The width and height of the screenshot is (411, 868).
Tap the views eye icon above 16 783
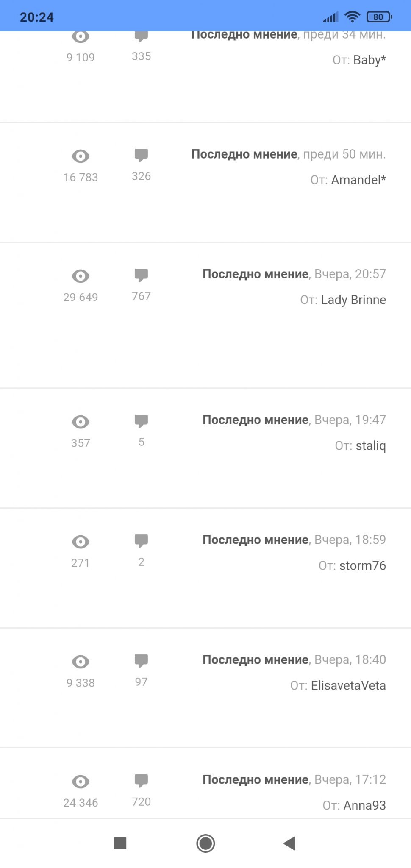pyautogui.click(x=81, y=156)
